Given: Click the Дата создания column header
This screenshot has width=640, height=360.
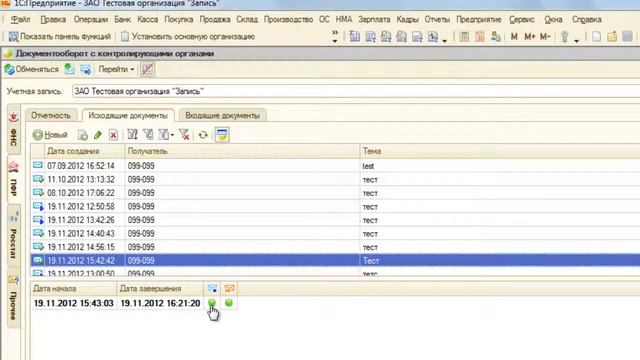Looking at the screenshot, I should click(84, 151).
